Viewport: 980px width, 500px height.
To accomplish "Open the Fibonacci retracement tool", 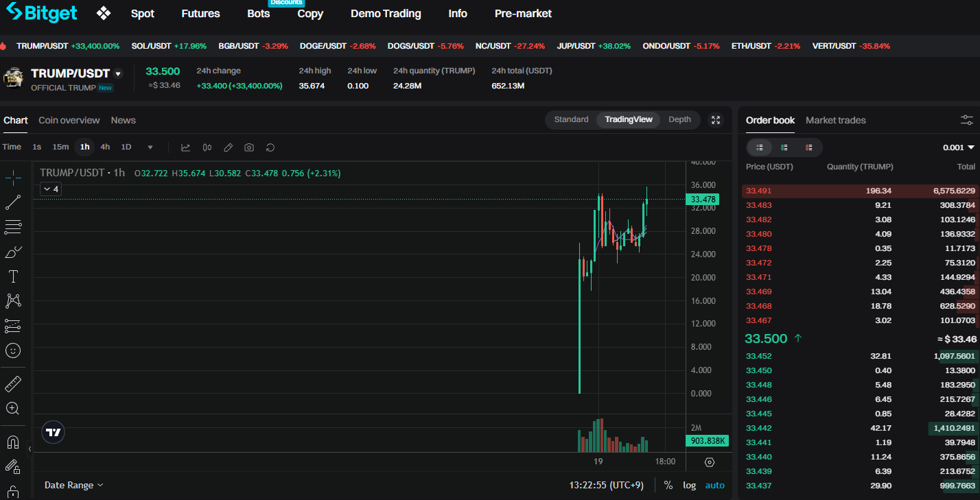I will coord(13,227).
